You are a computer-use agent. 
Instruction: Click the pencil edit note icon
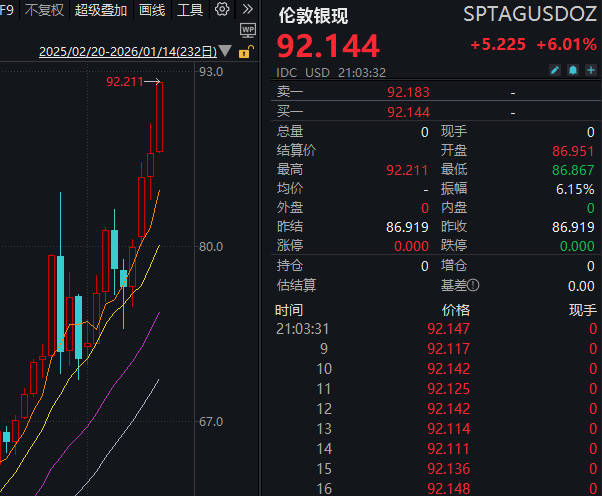coord(555,73)
